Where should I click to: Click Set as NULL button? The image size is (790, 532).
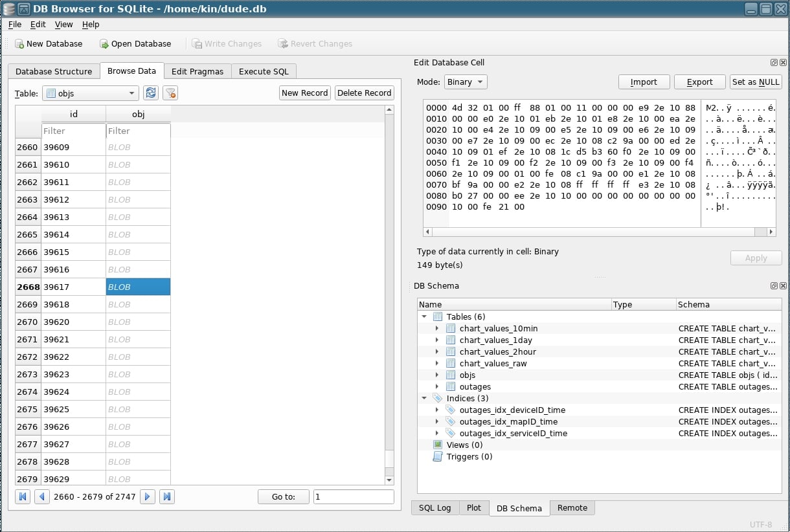[x=756, y=82]
